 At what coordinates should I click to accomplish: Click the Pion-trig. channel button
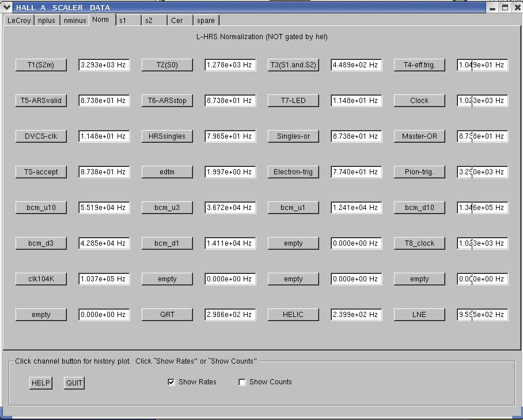click(x=419, y=172)
